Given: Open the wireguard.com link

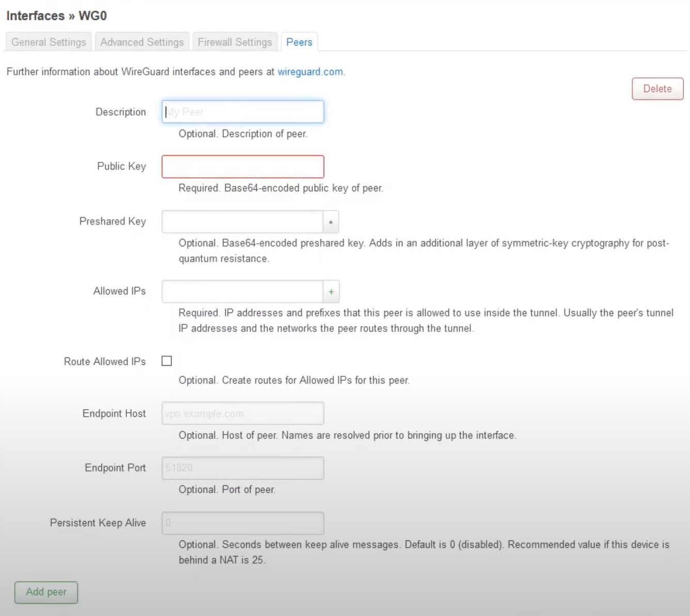Looking at the screenshot, I should [310, 72].
